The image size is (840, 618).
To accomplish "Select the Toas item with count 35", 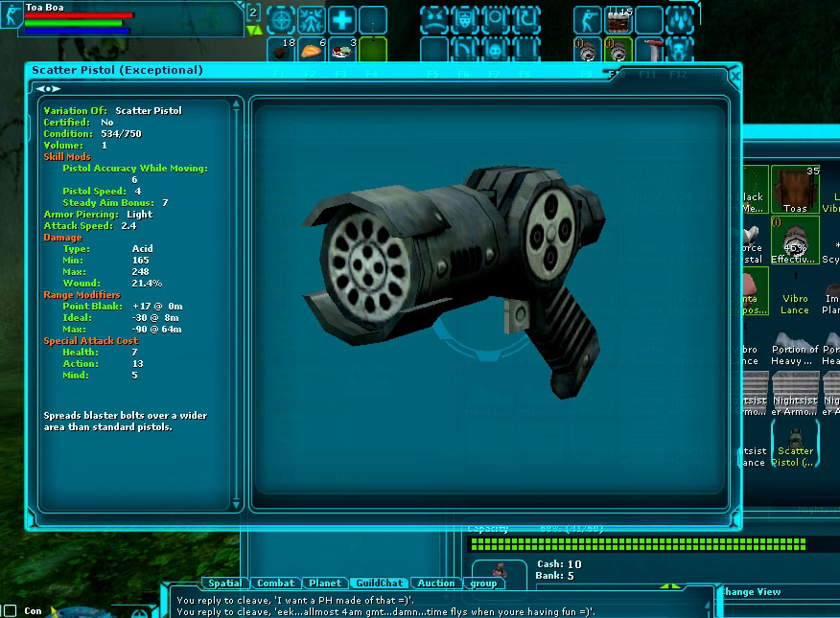I will click(795, 190).
